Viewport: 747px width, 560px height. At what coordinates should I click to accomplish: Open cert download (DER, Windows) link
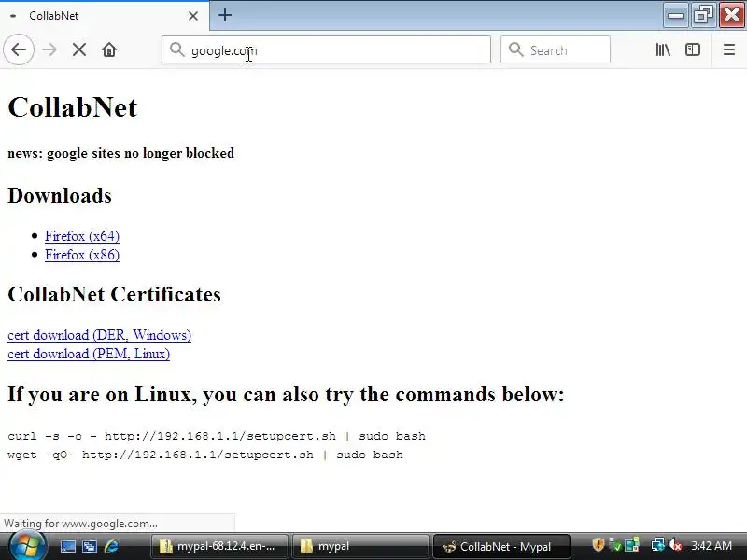coord(100,335)
